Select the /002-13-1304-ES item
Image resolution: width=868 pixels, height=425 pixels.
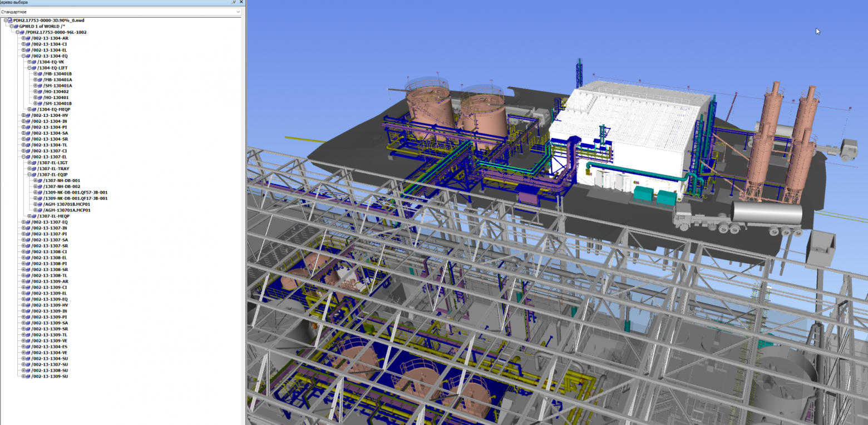[x=50, y=347]
